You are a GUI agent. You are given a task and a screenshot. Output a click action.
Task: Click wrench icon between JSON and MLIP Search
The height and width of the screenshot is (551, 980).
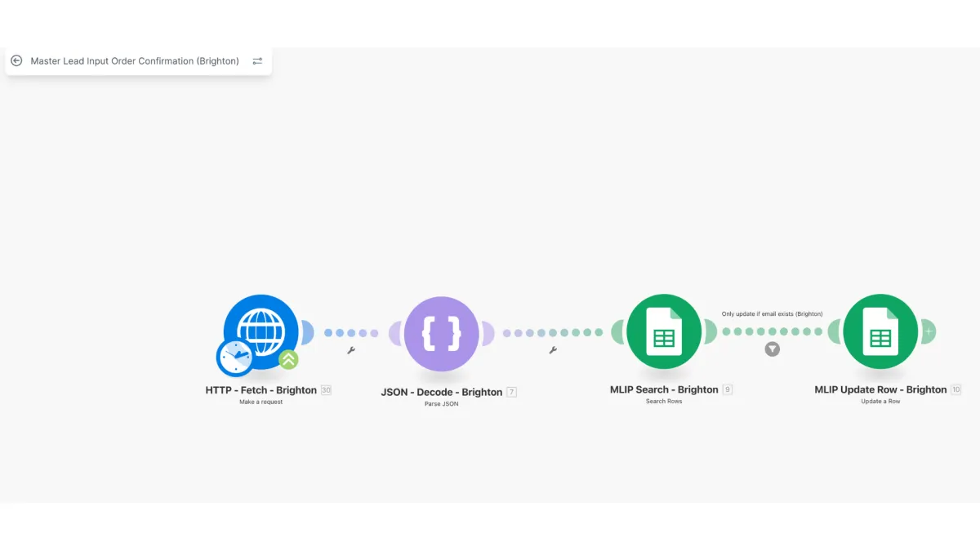pos(553,350)
